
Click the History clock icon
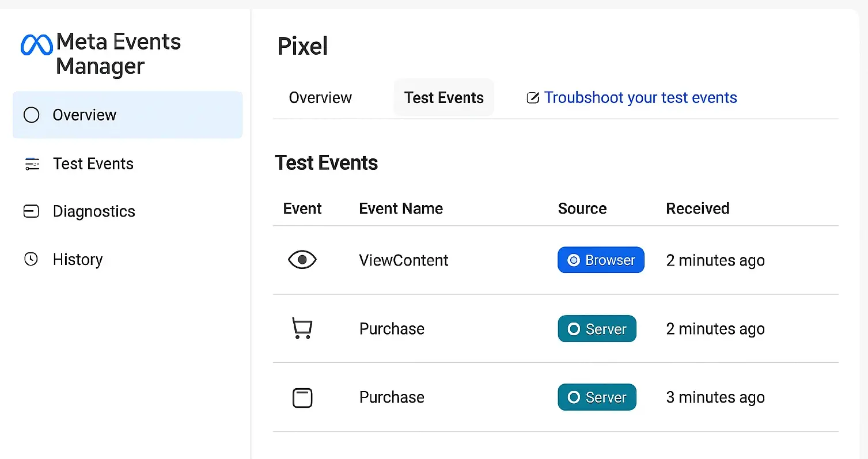pyautogui.click(x=31, y=259)
